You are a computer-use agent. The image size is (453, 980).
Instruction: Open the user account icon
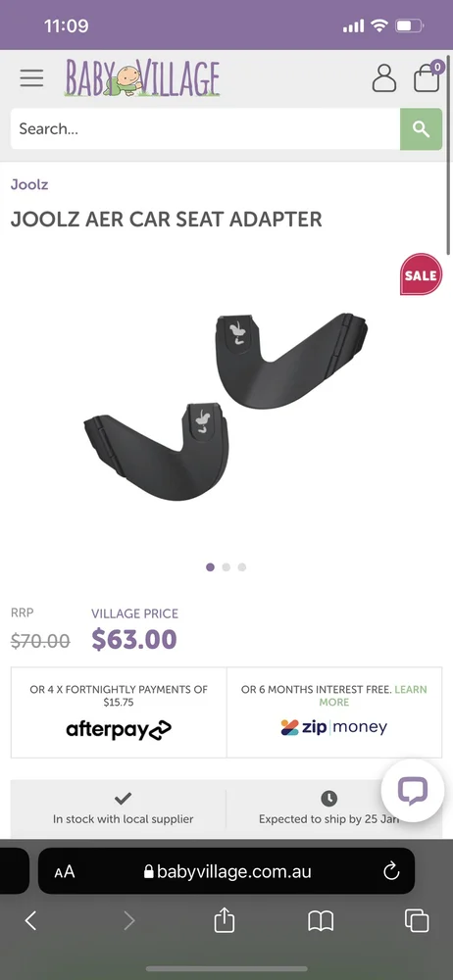pos(384,78)
